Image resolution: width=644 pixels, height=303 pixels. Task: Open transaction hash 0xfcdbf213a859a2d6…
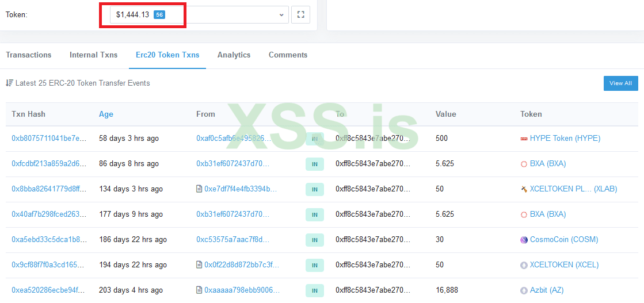pyautogui.click(x=49, y=164)
